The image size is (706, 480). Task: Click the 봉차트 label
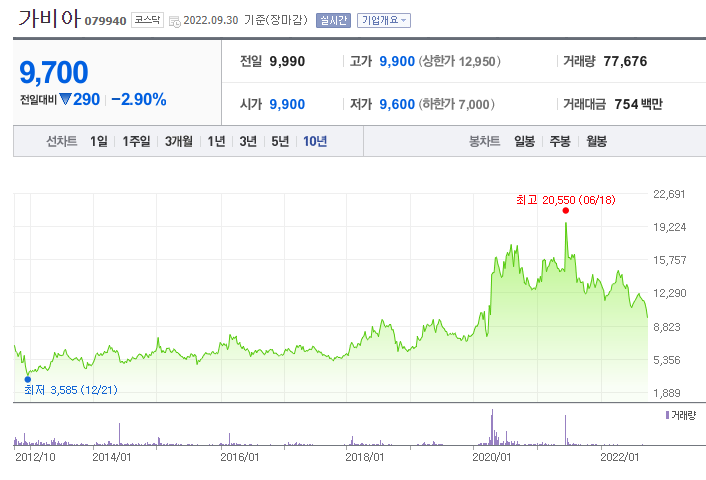click(x=484, y=141)
